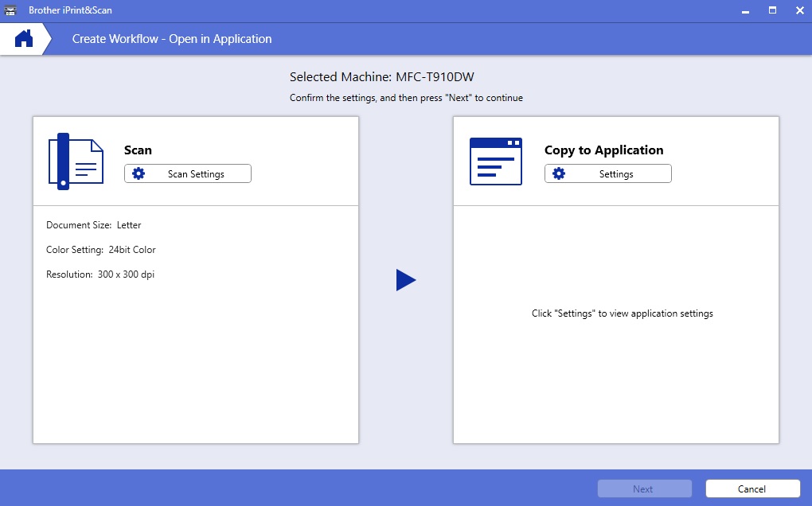Cancel the workflow creation

(751, 488)
